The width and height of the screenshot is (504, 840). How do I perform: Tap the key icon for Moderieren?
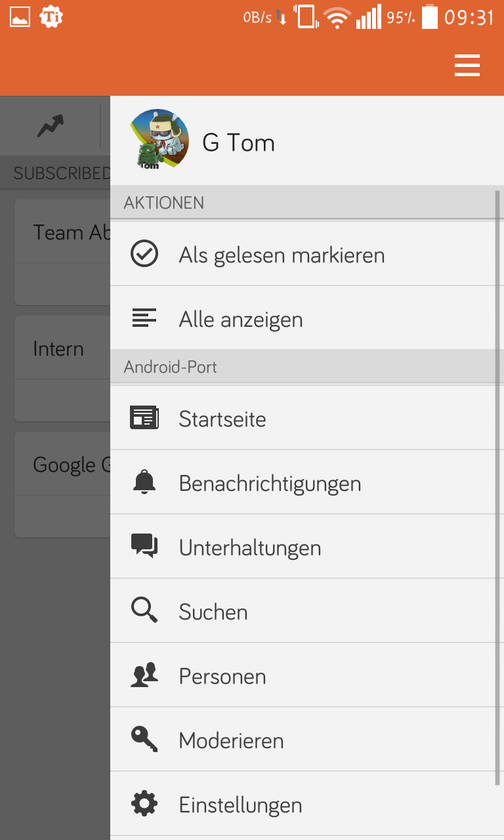(144, 740)
